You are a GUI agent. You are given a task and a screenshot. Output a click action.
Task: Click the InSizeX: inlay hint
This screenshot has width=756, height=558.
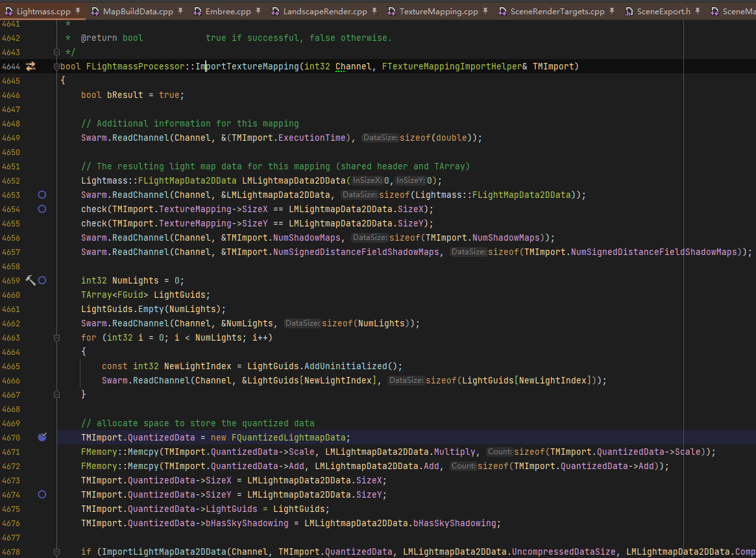click(367, 180)
